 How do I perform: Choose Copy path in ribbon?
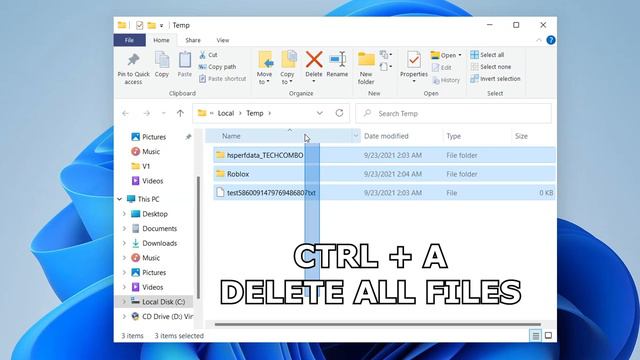tap(218, 67)
